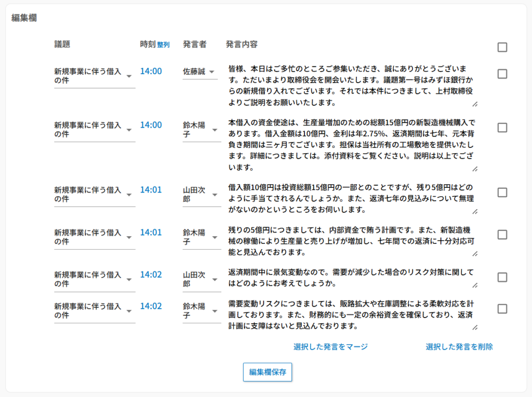Click the 14:01 timestamp in 山田次郎's row
The height and width of the screenshot is (397, 532).
[x=151, y=190]
